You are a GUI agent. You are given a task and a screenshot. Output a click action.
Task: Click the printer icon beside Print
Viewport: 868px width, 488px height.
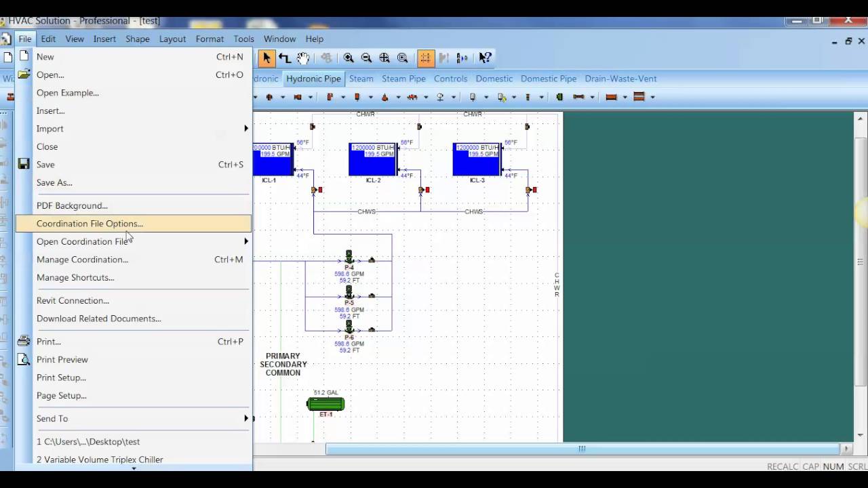point(24,341)
